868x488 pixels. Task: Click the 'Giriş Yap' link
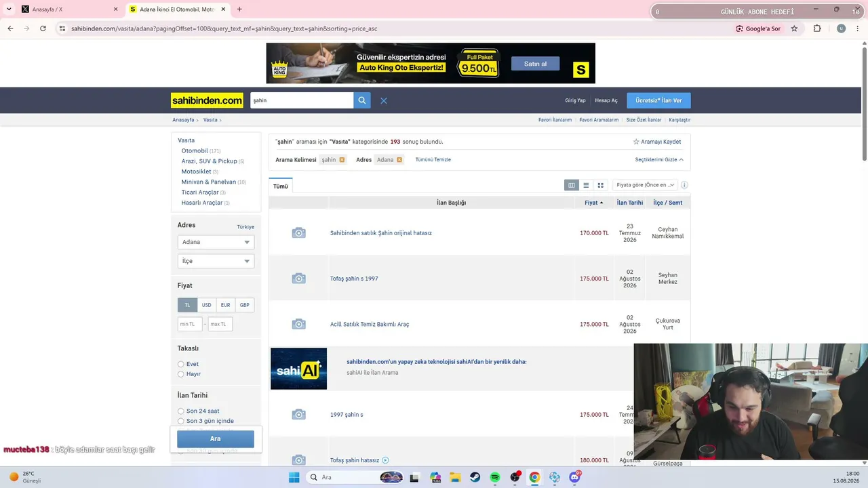point(575,100)
